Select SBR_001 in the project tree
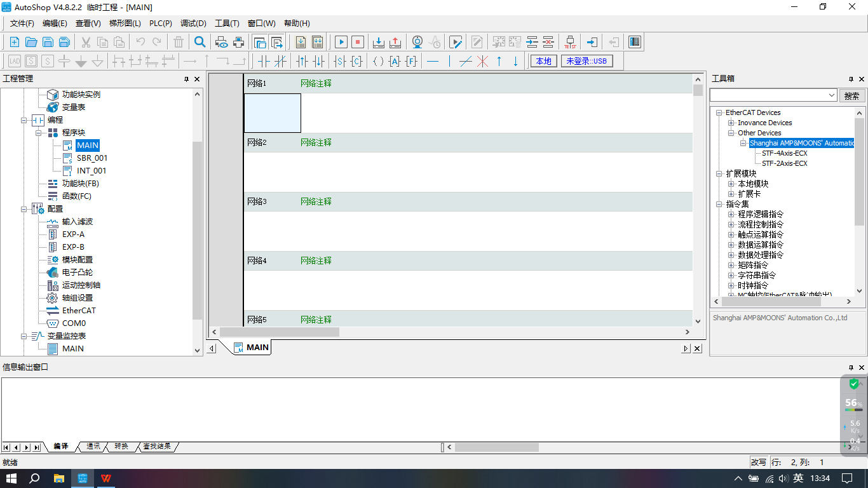This screenshot has width=868, height=488. point(92,158)
